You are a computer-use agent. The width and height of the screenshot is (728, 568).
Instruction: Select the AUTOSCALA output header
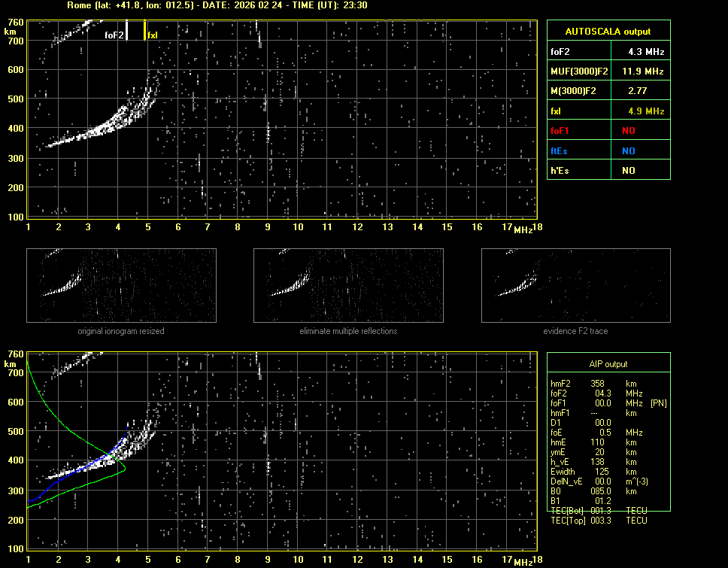pyautogui.click(x=608, y=32)
